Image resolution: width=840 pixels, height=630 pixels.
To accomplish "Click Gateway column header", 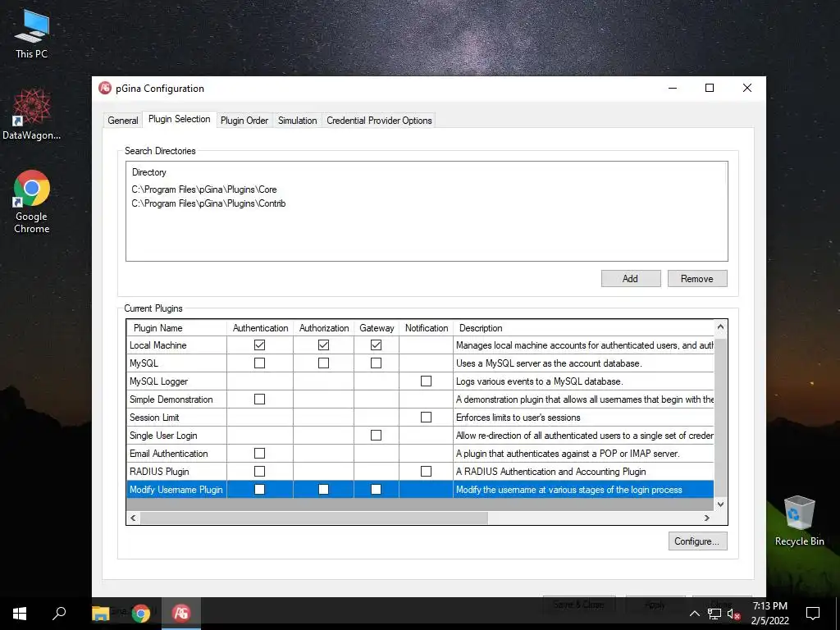I will [x=377, y=328].
